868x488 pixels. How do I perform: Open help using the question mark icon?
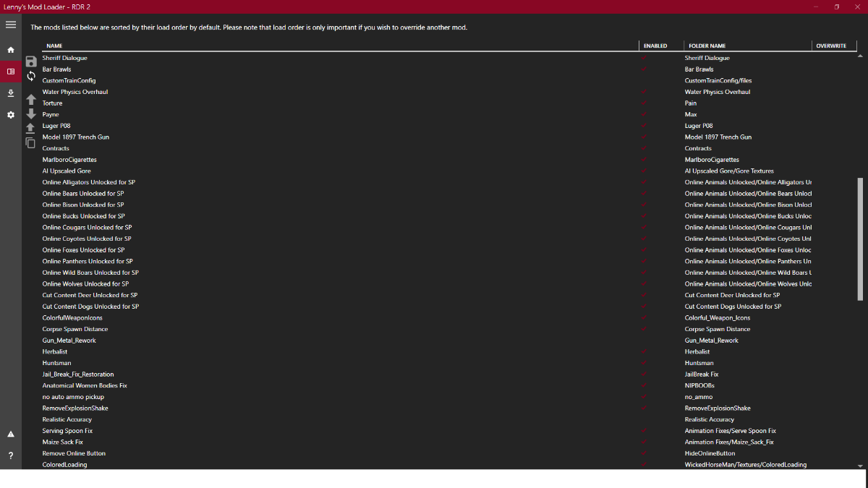11,455
